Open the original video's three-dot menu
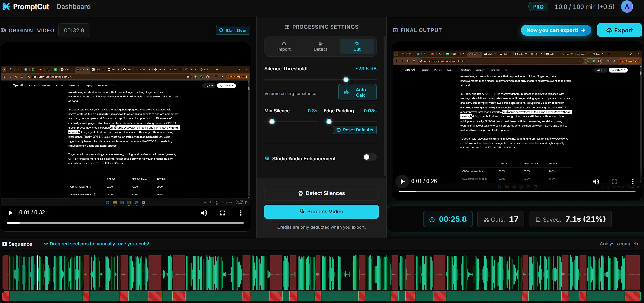The width and height of the screenshot is (644, 303). pos(241,213)
